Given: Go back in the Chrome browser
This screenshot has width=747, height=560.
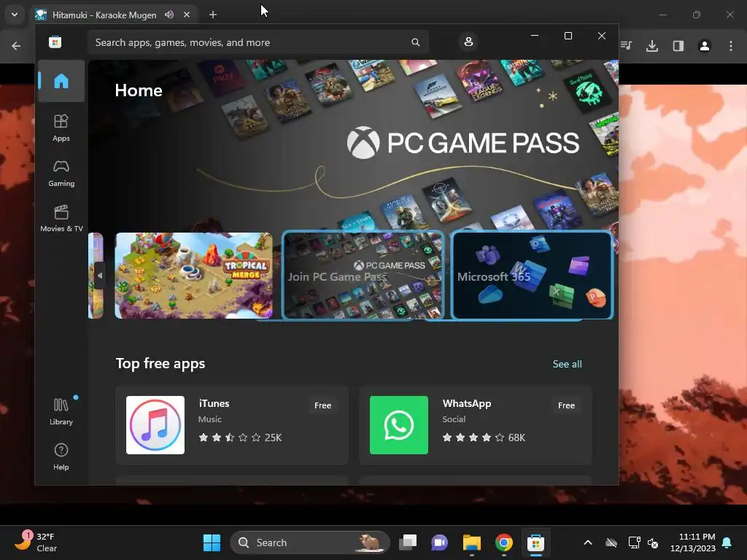Looking at the screenshot, I should pyautogui.click(x=16, y=46).
